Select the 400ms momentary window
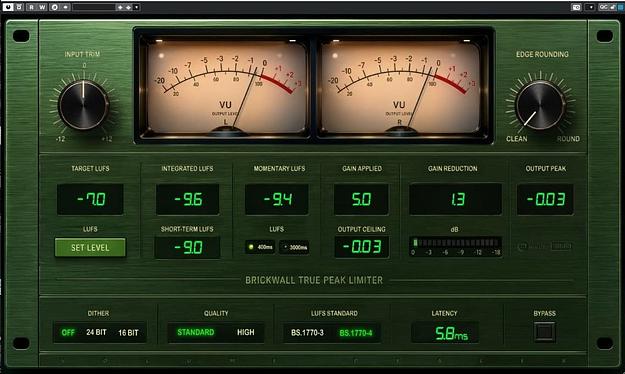 (x=260, y=247)
